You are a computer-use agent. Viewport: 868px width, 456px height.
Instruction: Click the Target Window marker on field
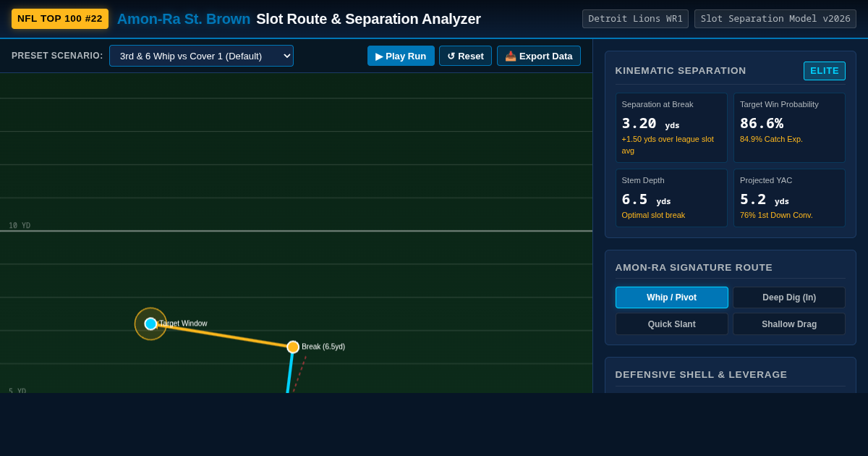pyautogui.click(x=151, y=324)
